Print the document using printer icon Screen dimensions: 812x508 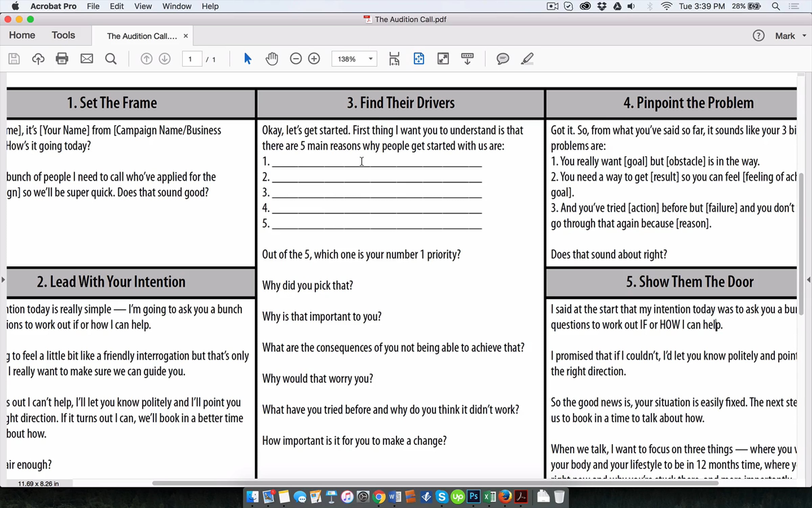pos(62,59)
